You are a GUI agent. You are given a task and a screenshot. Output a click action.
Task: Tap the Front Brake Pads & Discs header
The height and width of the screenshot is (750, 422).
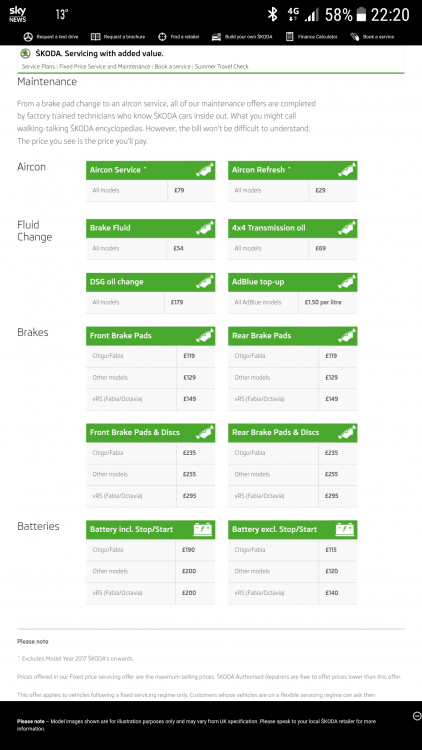point(150,432)
